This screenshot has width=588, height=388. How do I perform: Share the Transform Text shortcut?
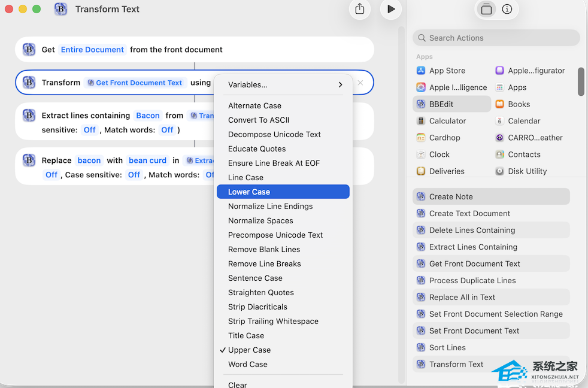click(360, 9)
